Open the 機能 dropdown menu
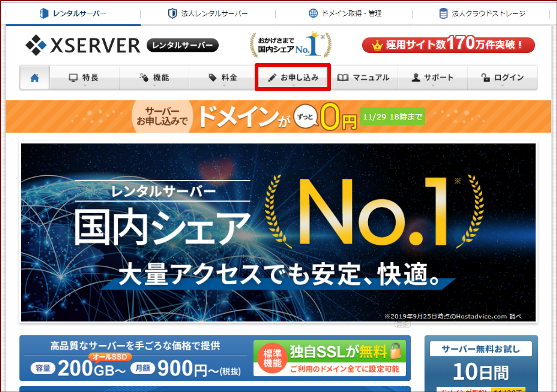Image resolution: width=557 pixels, height=392 pixels. 154,77
